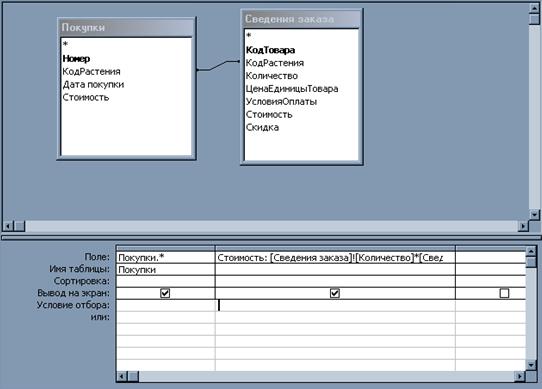Click Условие отбора cell under Стоимость expression
This screenshot has height=389, width=542.
(x=335, y=305)
